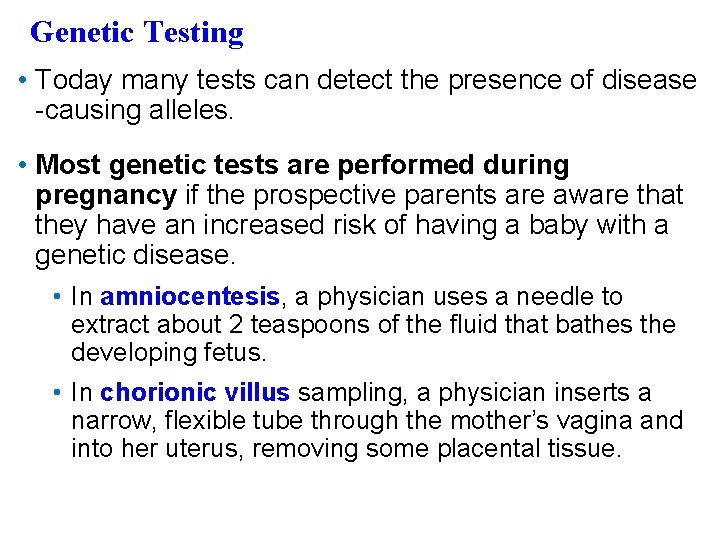Viewport: 720px width, 540px height.
Task: Click the bullet before "Today many tests"
Action: click(22, 80)
